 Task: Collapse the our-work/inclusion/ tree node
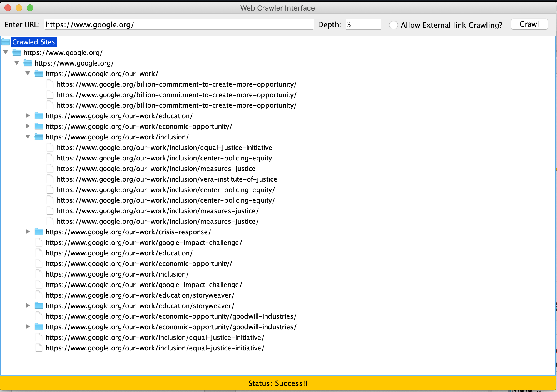(28, 137)
